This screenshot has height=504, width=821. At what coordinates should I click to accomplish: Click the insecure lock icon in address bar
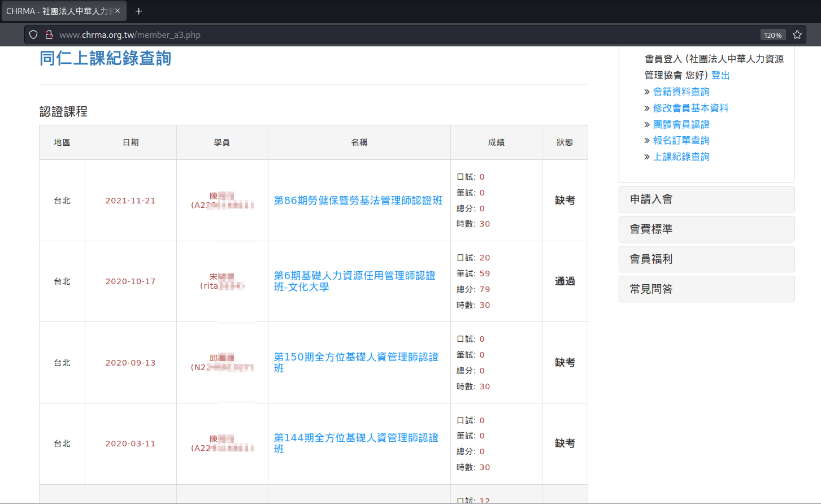point(49,34)
